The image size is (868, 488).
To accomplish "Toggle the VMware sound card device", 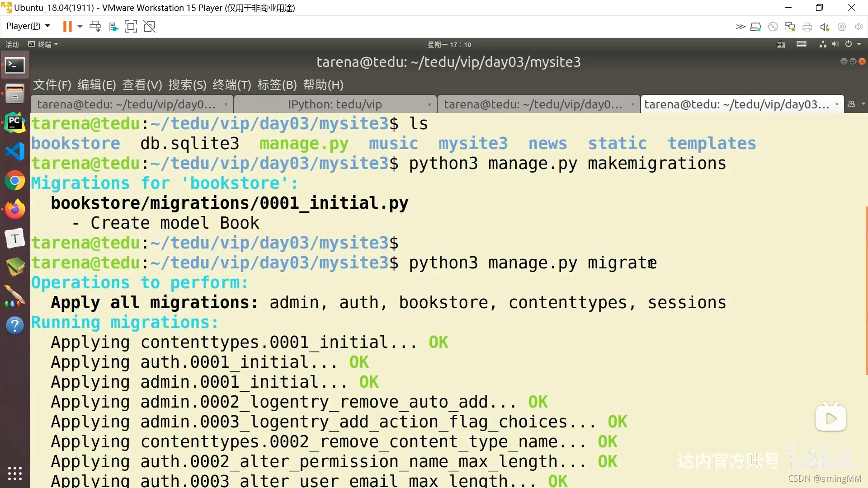I will click(x=824, y=27).
